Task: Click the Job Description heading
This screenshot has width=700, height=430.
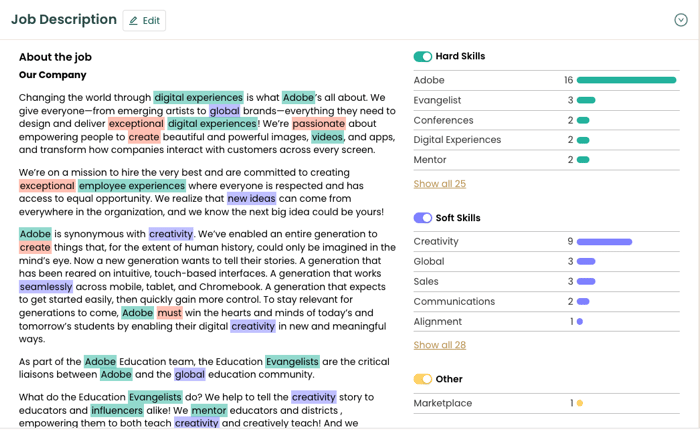Action: [64, 20]
